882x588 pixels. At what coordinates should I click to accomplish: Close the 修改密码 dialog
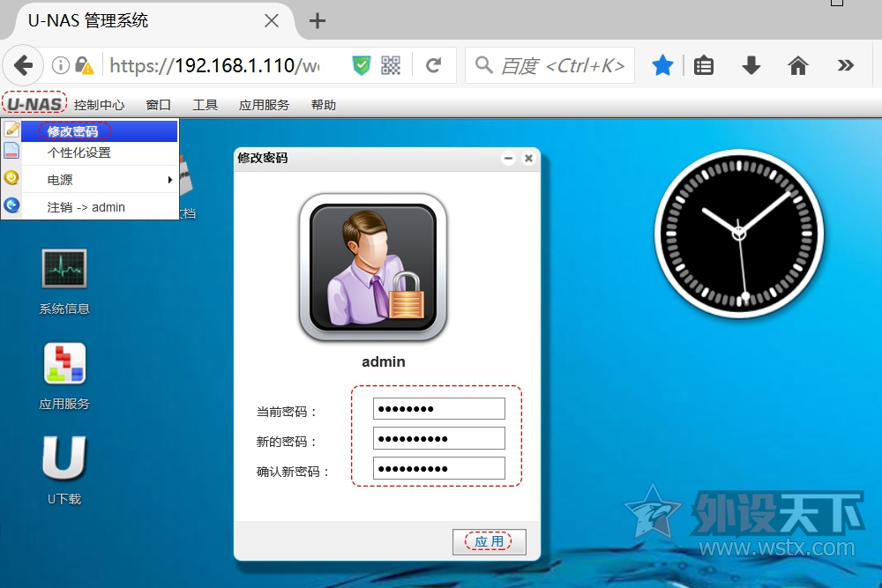coord(528,159)
